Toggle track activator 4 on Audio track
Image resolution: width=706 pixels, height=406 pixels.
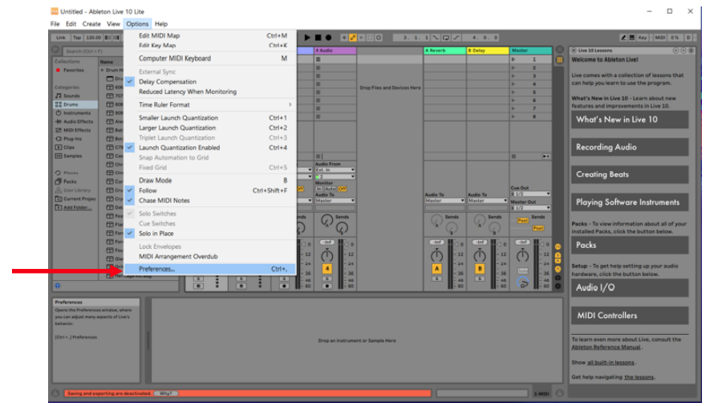pyautogui.click(x=327, y=269)
